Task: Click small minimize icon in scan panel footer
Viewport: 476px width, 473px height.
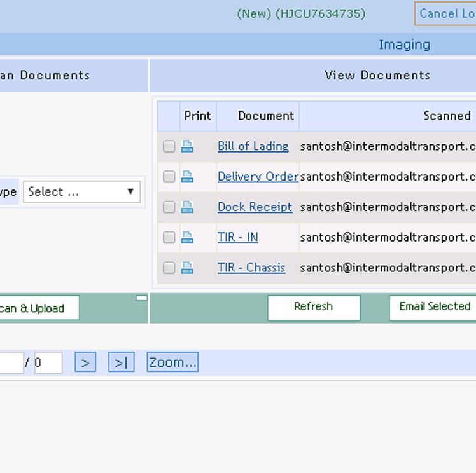Action: click(x=141, y=298)
